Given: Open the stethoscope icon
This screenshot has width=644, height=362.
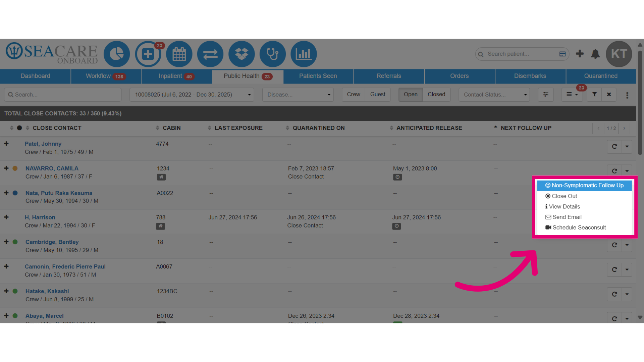Looking at the screenshot, I should tap(272, 54).
